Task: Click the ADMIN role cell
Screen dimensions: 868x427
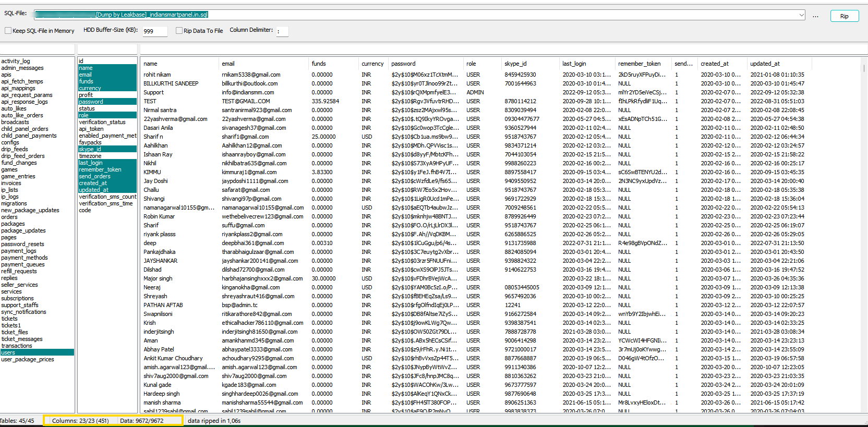Action: click(475, 92)
